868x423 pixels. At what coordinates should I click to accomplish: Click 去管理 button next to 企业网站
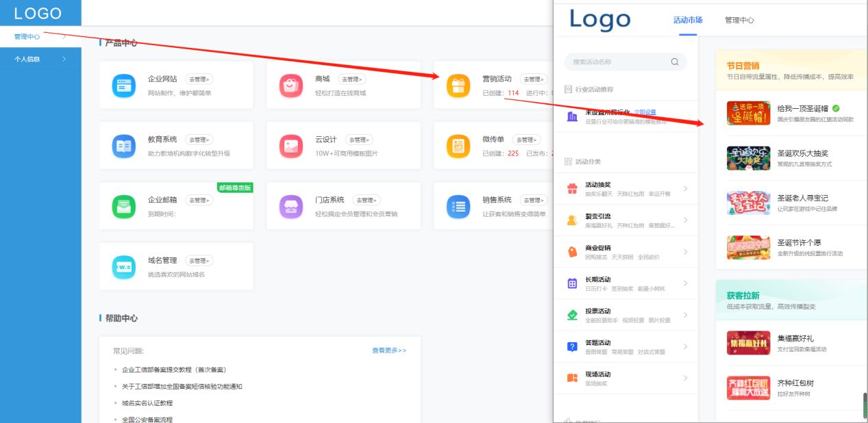[199, 79]
